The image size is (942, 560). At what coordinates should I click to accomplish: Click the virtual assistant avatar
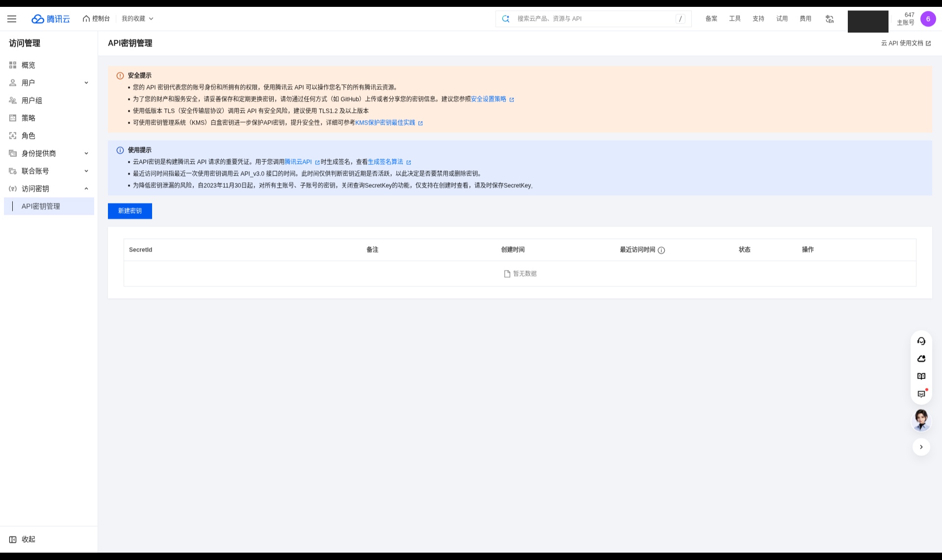coord(921,420)
